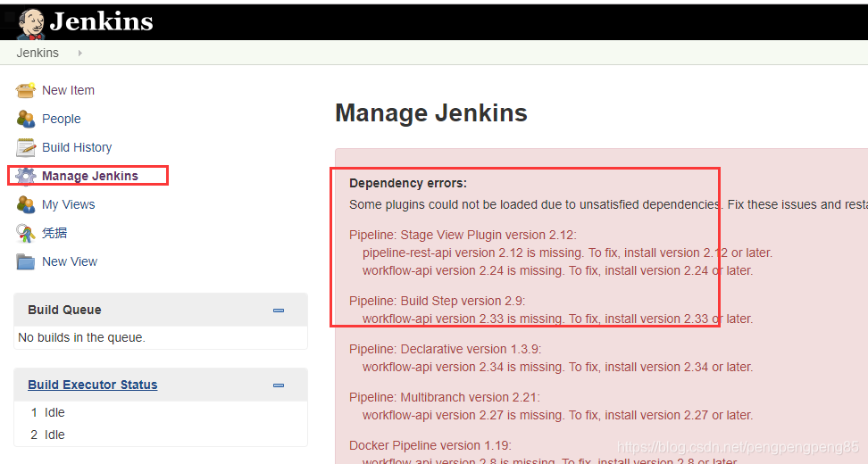Screen dimensions: 868x464
Task: Open the Build History link
Action: coord(77,147)
